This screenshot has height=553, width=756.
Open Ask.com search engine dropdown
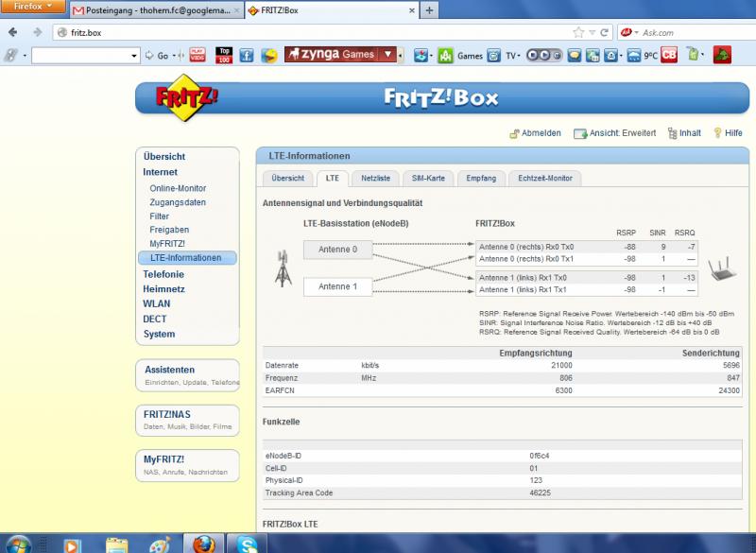click(636, 33)
